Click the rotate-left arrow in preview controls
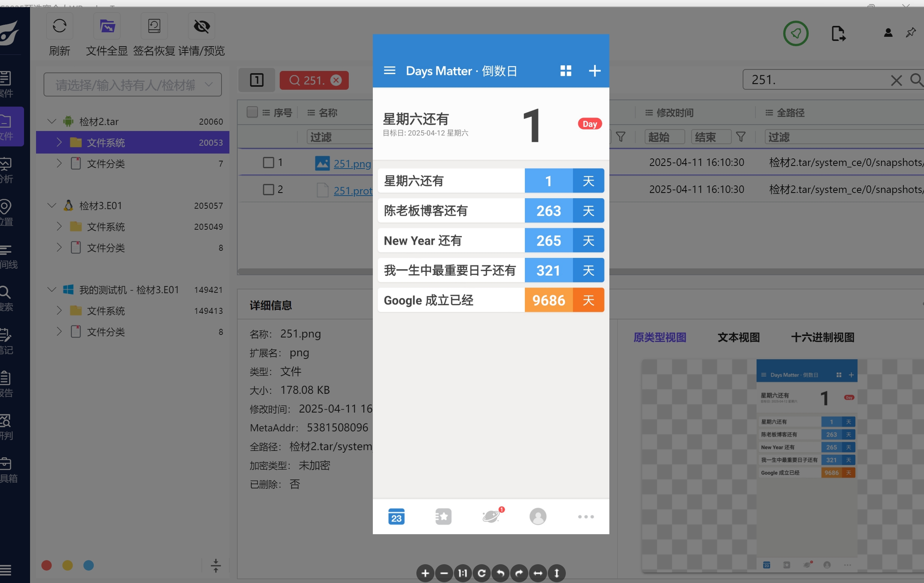This screenshot has height=583, width=924. pyautogui.click(x=500, y=573)
